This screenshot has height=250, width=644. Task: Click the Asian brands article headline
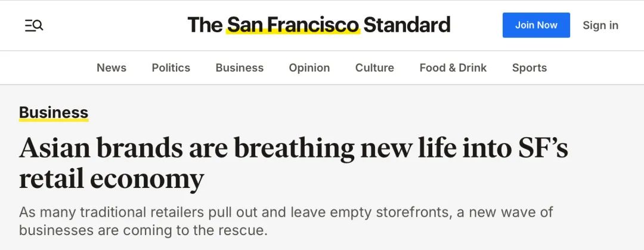click(293, 163)
